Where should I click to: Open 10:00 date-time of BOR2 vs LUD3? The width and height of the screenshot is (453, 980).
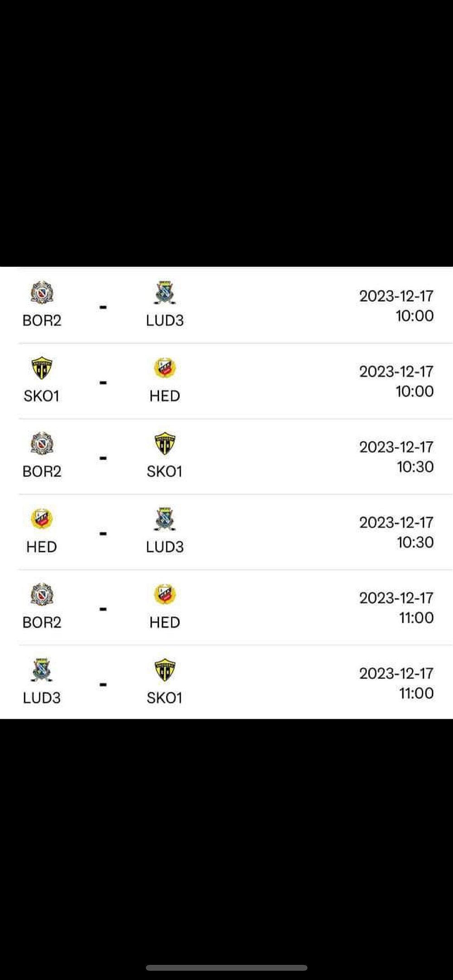coord(396,306)
